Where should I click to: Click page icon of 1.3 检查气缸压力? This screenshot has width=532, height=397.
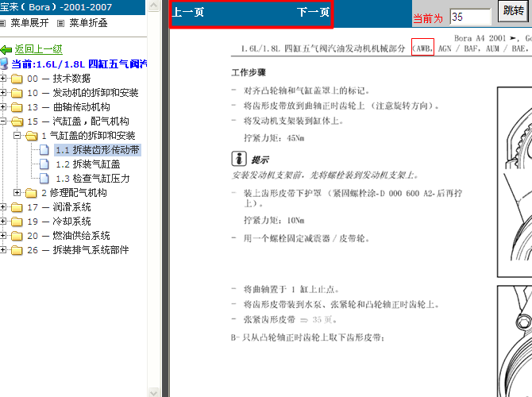tap(44, 178)
